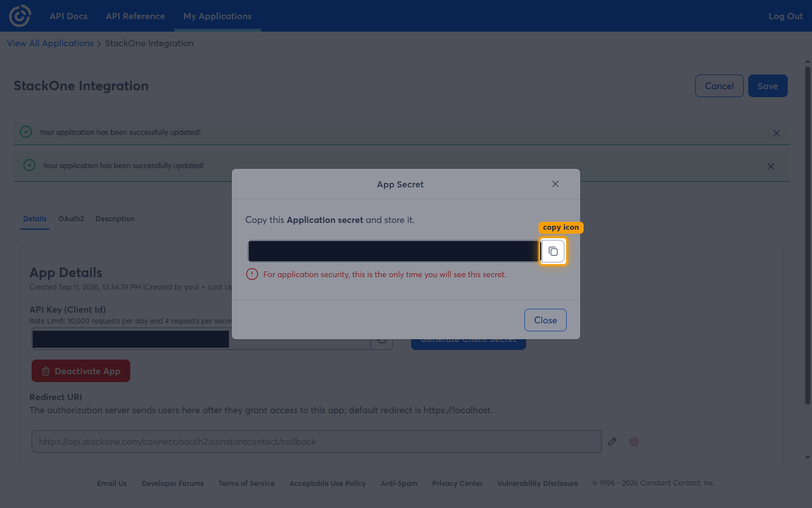The width and height of the screenshot is (812, 508).
Task: Click the Redirect URI input field
Action: 316,441
